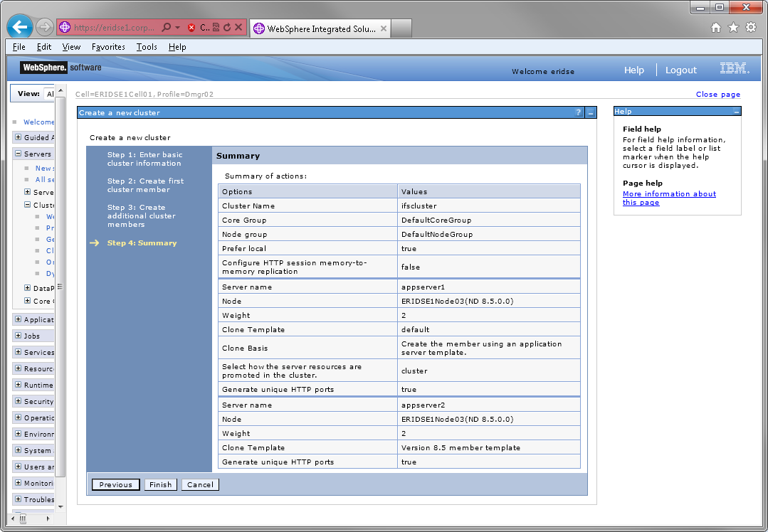
Task: Click the All servers link in tree
Action: 45,180
